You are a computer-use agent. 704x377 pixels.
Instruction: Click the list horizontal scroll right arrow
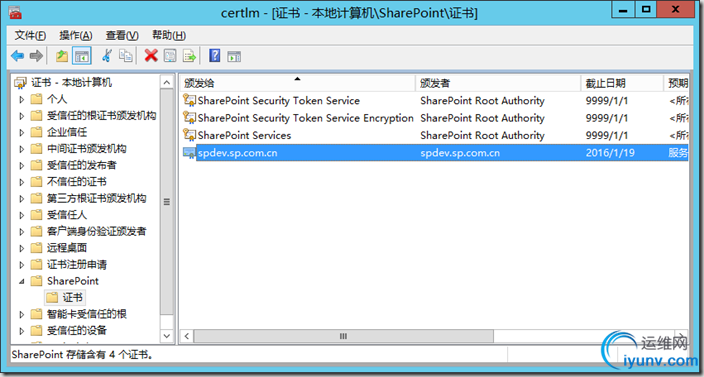point(682,336)
